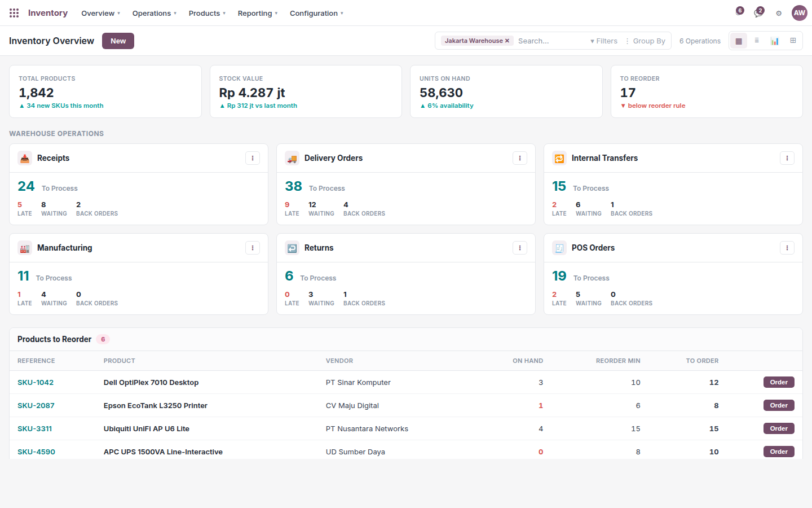Screen dimensions: 812x508
Task: Order Ubiquiti UniFi AP U6 Lite
Action: point(779,428)
